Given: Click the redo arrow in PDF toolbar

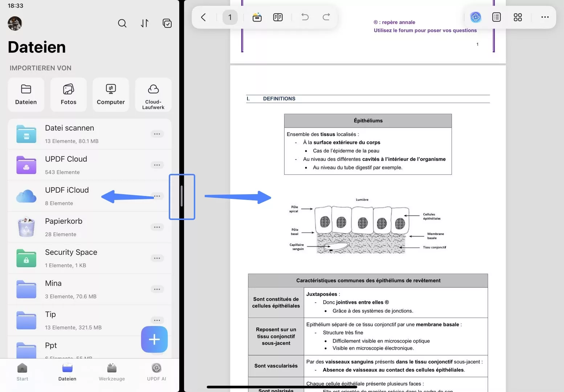Looking at the screenshot, I should pyautogui.click(x=326, y=17).
